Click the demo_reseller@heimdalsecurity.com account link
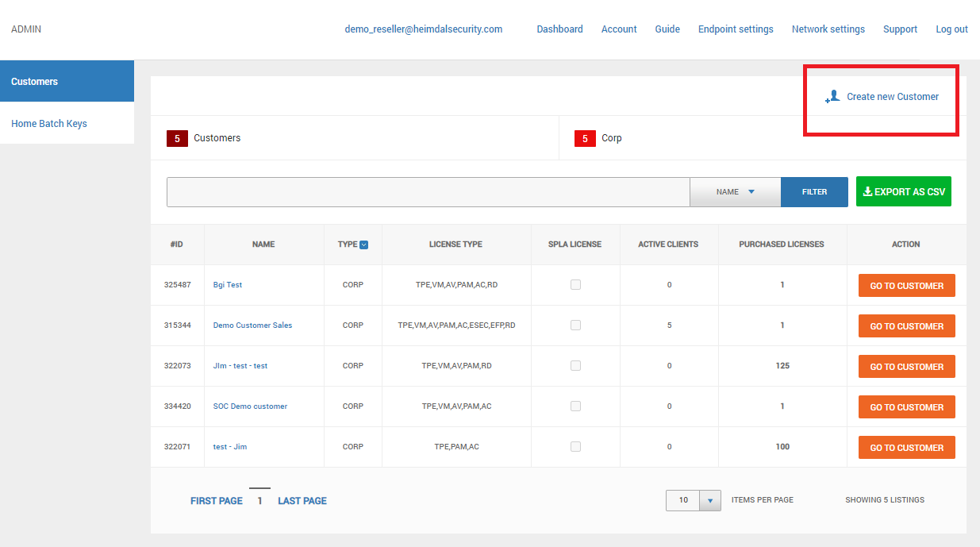This screenshot has height=547, width=980. [424, 29]
